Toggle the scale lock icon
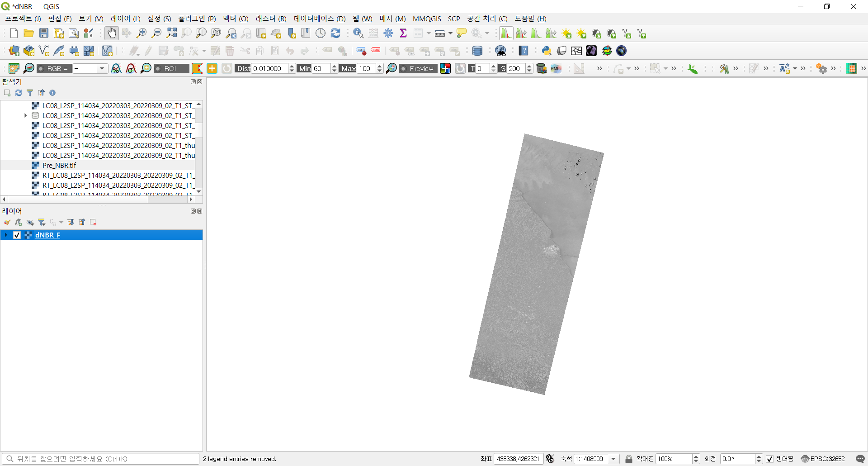The height and width of the screenshot is (466, 868). [628, 459]
